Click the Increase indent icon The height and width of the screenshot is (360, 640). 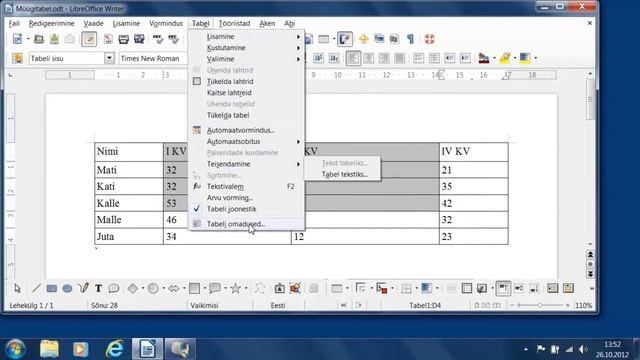click(x=465, y=58)
